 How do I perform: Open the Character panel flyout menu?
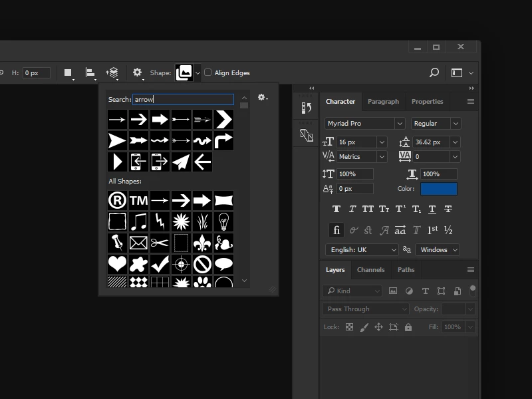[x=471, y=102]
